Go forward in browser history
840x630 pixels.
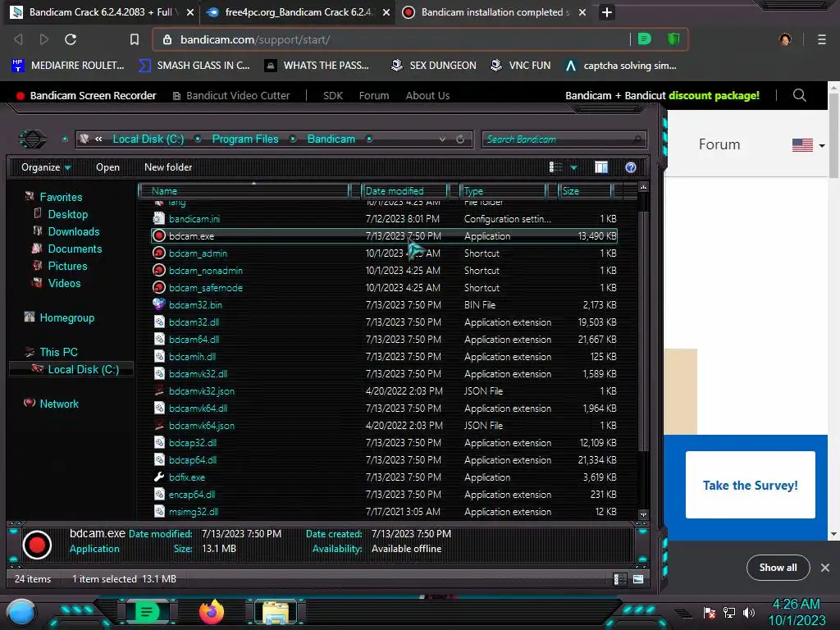pyautogui.click(x=44, y=39)
